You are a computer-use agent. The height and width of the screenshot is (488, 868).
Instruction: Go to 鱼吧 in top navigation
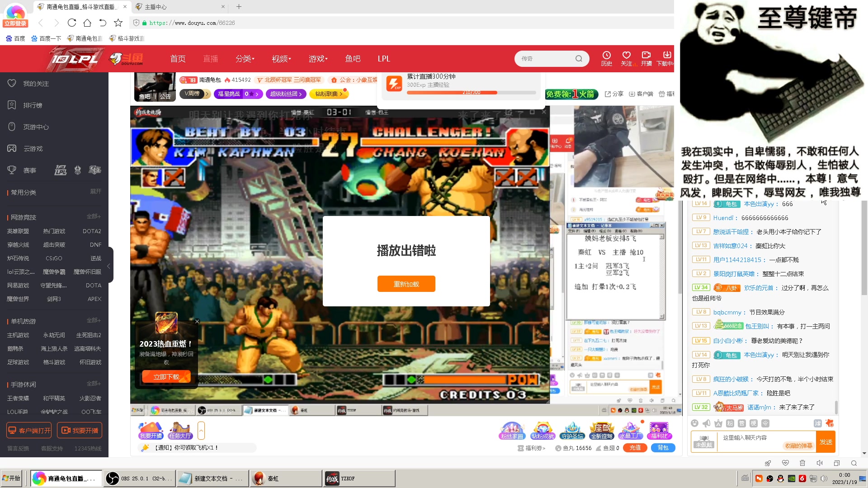coord(353,59)
